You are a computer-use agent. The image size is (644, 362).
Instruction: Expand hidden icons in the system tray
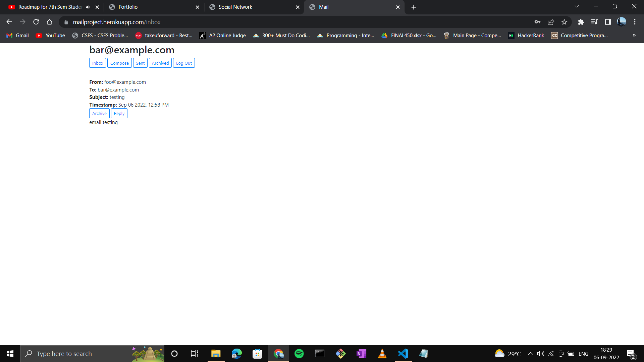[x=531, y=353]
